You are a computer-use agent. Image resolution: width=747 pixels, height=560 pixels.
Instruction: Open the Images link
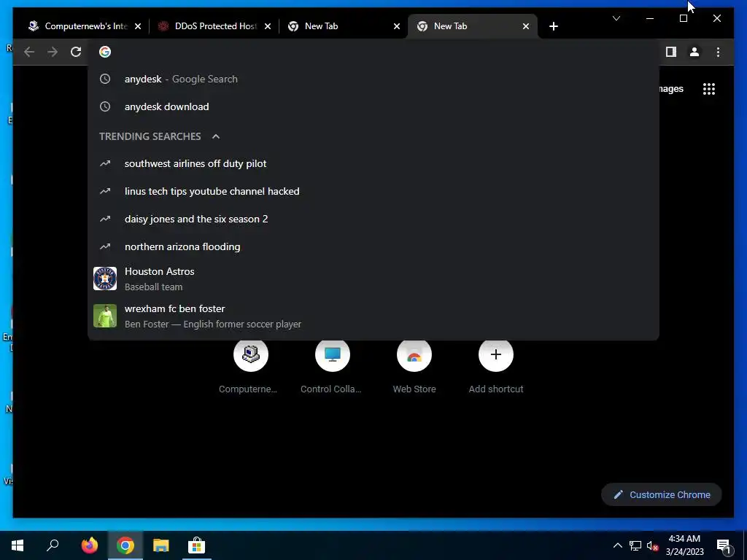tap(672, 89)
